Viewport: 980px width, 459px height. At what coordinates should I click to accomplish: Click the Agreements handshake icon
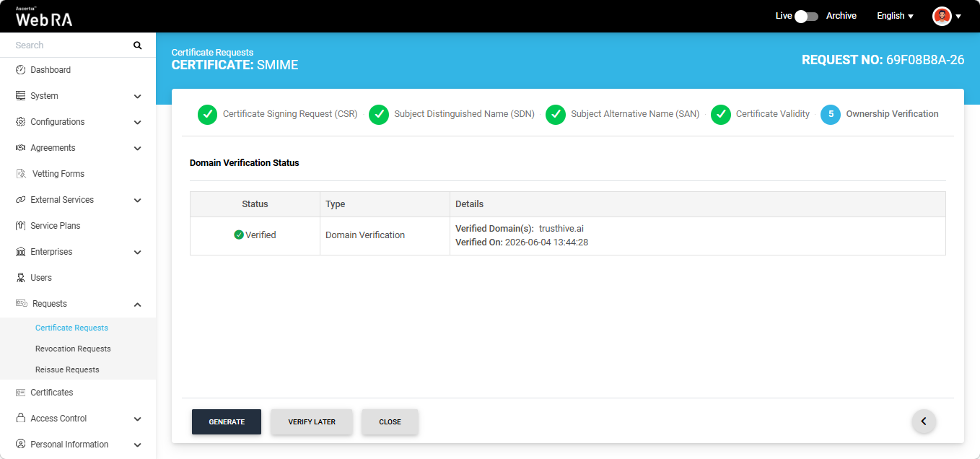click(x=21, y=148)
